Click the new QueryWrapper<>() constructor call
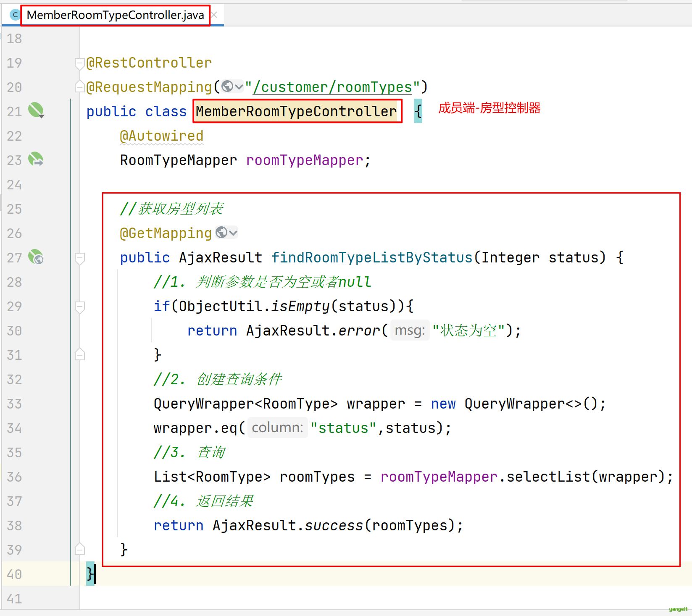This screenshot has height=616, width=692. point(514,404)
